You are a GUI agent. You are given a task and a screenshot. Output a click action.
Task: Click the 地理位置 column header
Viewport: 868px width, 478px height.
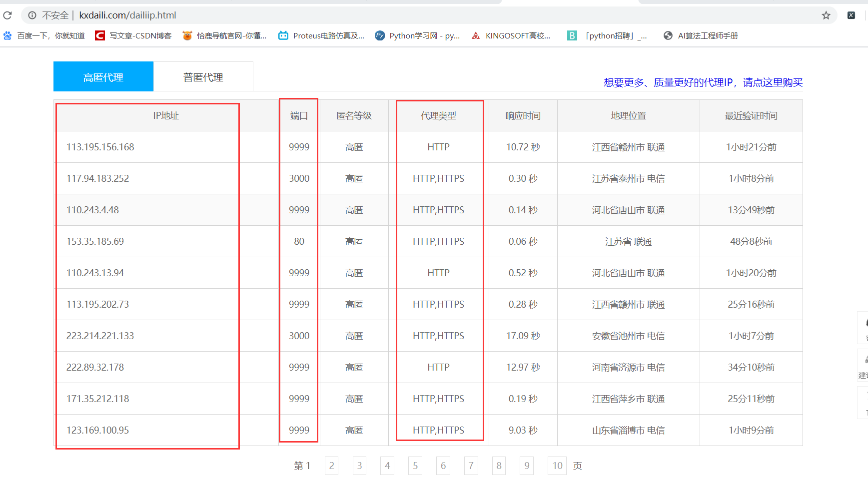(x=628, y=115)
